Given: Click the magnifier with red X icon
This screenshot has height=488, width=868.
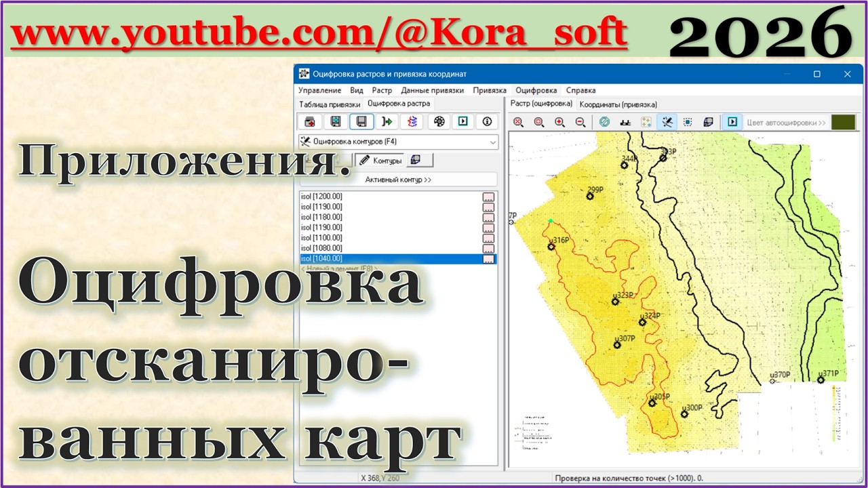Looking at the screenshot, I should [x=519, y=122].
